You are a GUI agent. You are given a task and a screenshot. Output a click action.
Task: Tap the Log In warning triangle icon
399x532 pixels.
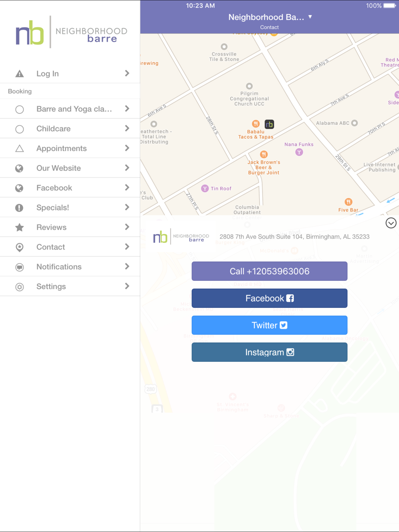click(x=20, y=74)
